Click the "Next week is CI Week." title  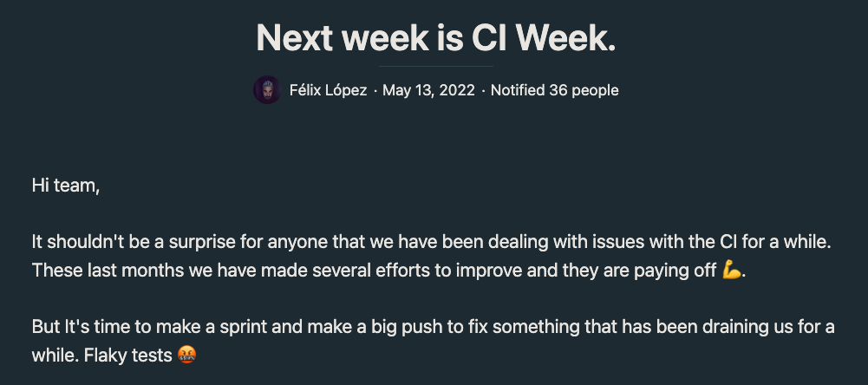coord(435,36)
